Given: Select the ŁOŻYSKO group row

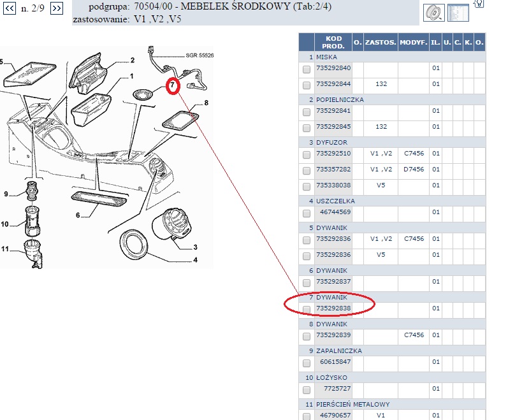Looking at the screenshot, I should [x=392, y=377].
